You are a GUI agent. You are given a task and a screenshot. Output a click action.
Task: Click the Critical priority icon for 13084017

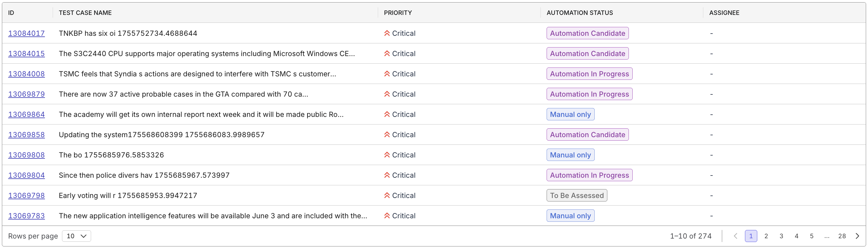[387, 33]
